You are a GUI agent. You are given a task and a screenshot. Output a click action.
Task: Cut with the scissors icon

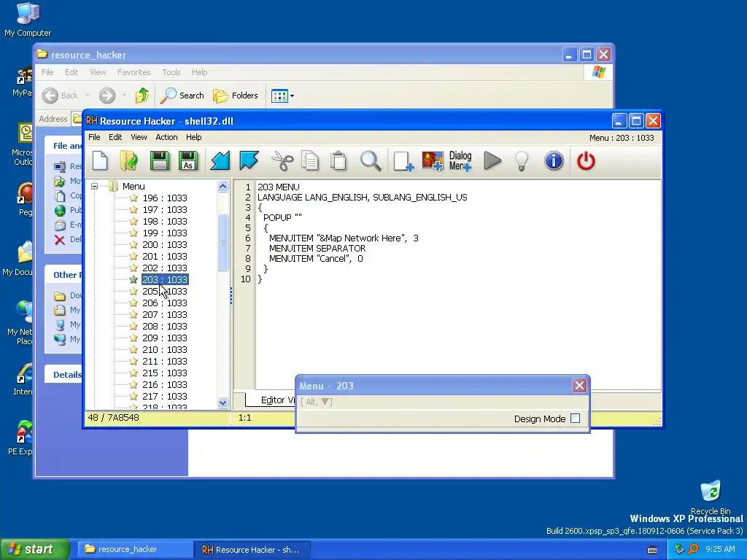click(282, 161)
